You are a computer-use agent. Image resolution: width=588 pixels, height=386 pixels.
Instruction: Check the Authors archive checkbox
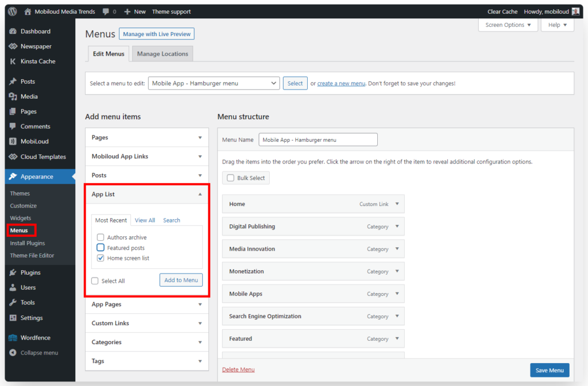pos(100,237)
